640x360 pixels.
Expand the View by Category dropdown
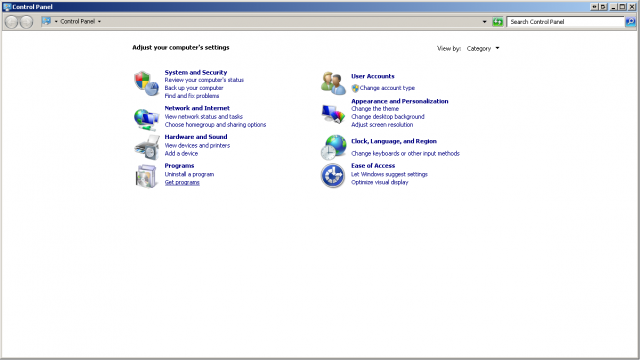coord(483,49)
